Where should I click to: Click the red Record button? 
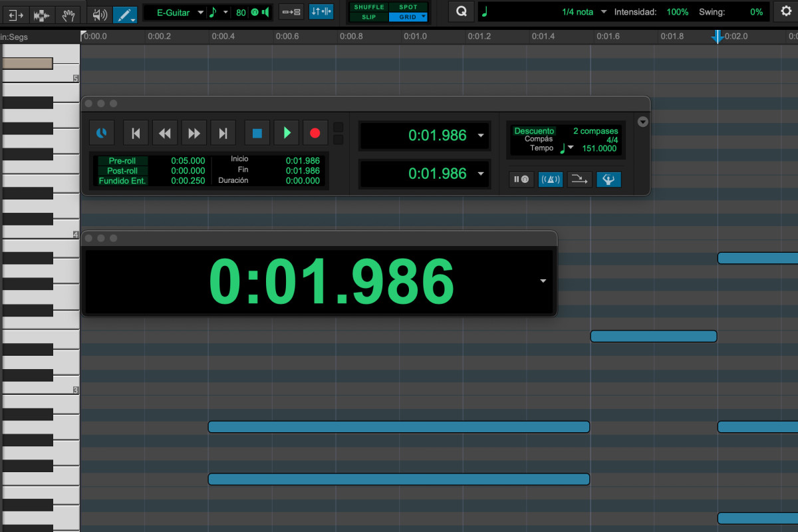[315, 133]
